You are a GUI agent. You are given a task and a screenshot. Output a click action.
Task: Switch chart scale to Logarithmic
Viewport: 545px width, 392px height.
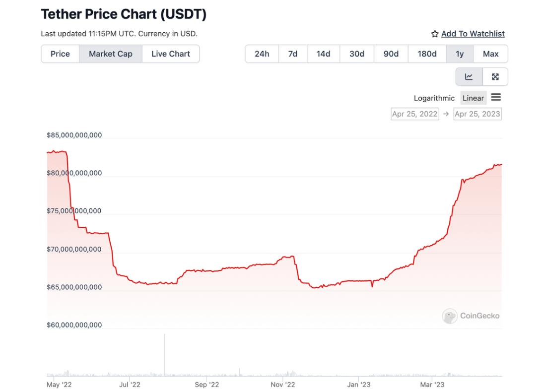pos(434,98)
